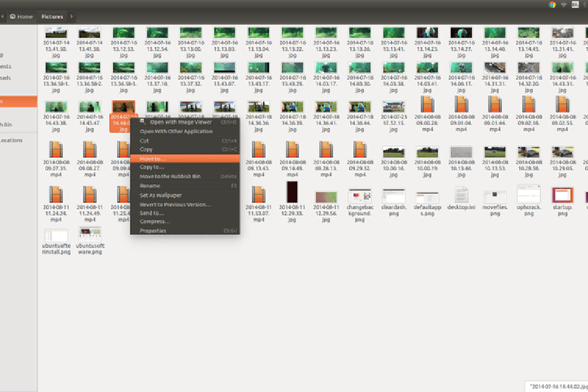Select video file 2014-08-08 09.00.28.mp4
The image size is (588, 392).
pyautogui.click(x=427, y=106)
